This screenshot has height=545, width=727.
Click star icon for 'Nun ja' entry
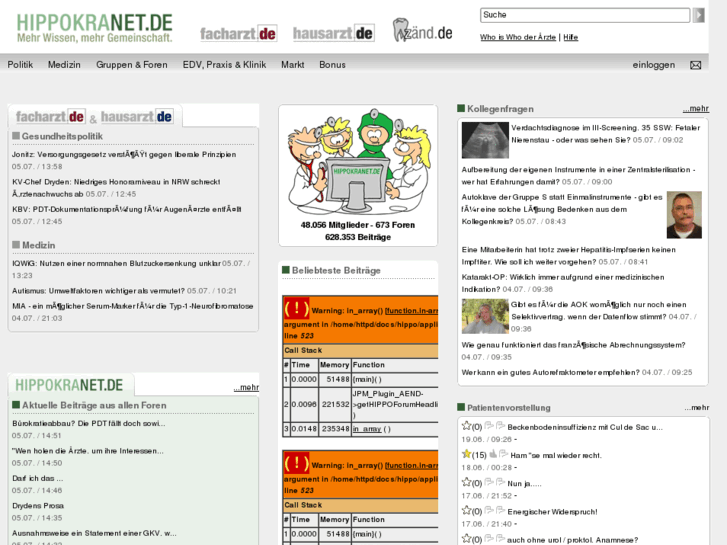tap(466, 482)
